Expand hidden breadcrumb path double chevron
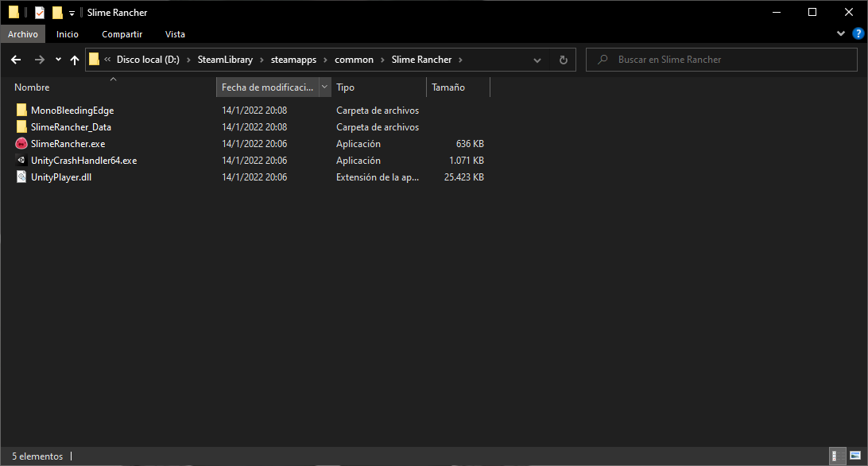 107,60
